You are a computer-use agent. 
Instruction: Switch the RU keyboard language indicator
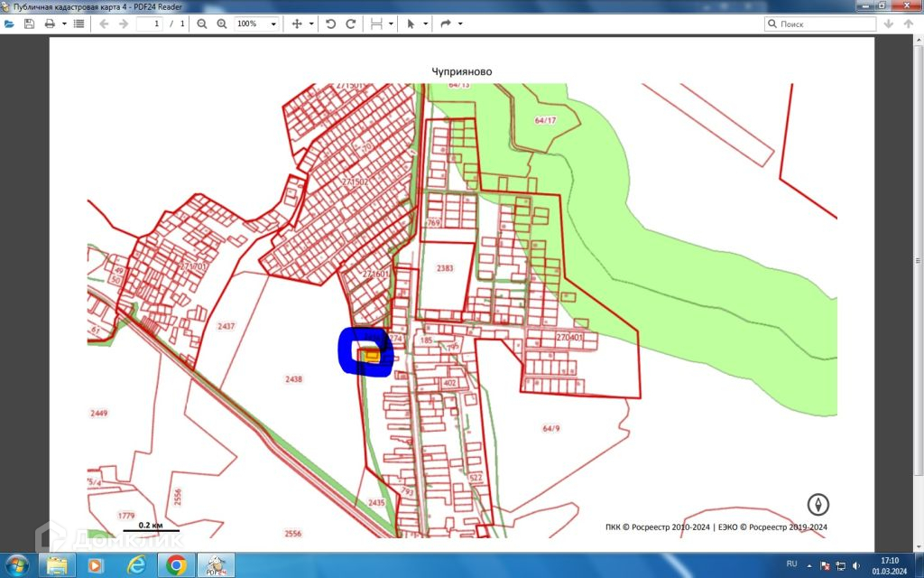(x=792, y=564)
